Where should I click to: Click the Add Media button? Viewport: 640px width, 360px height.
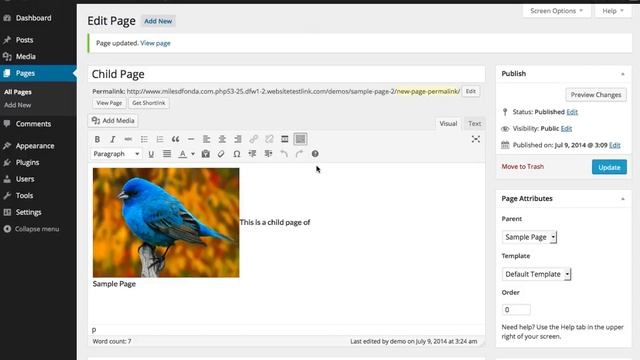pos(113,120)
